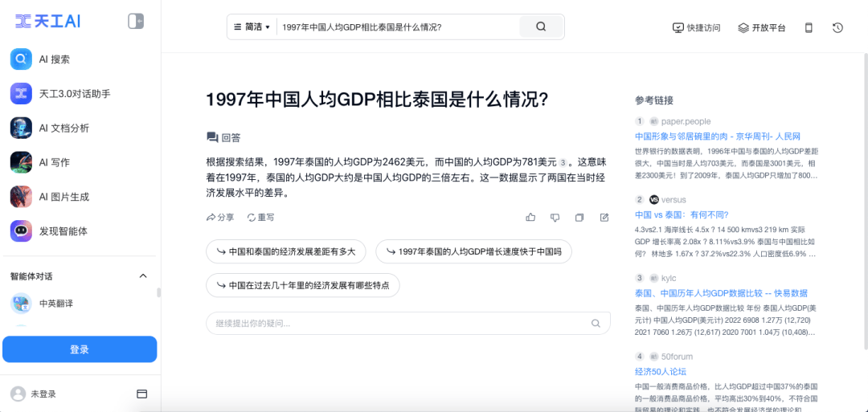Click the 继续提出你的疑问 input field
Screen dimensions: 868x412
tap(398, 324)
